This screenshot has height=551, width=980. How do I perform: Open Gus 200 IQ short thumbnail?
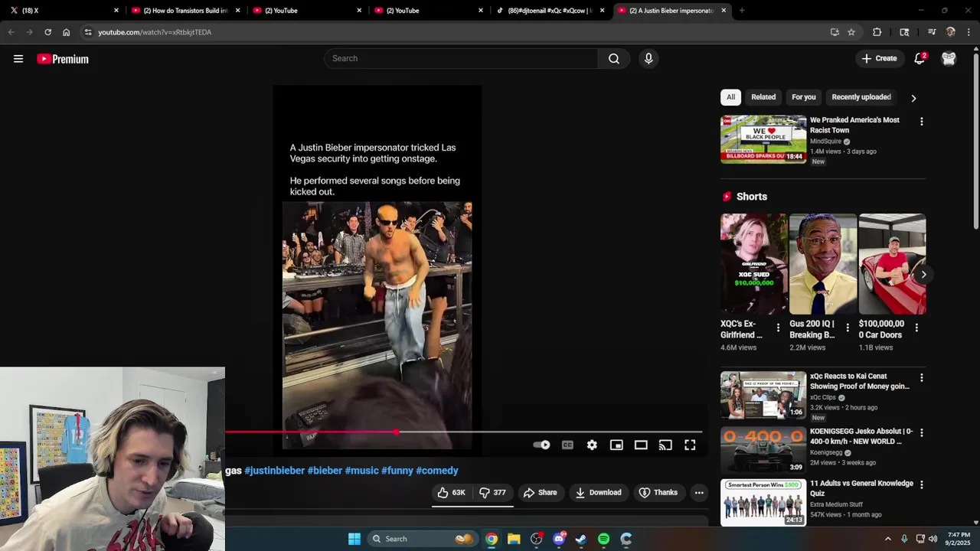pyautogui.click(x=823, y=264)
